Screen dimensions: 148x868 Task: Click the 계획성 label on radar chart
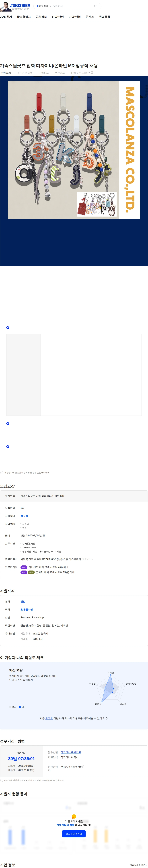(111, 673)
